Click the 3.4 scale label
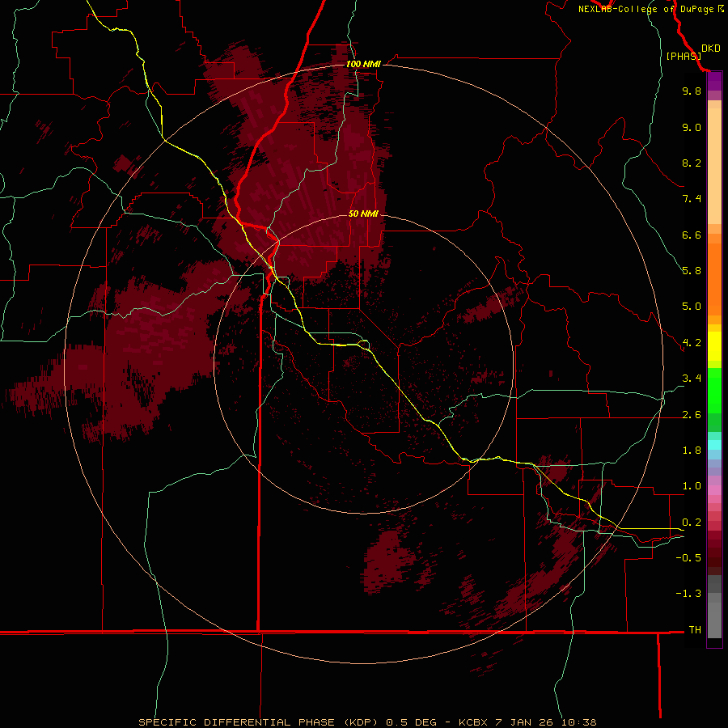Image resolution: width=728 pixels, height=728 pixels. click(692, 379)
